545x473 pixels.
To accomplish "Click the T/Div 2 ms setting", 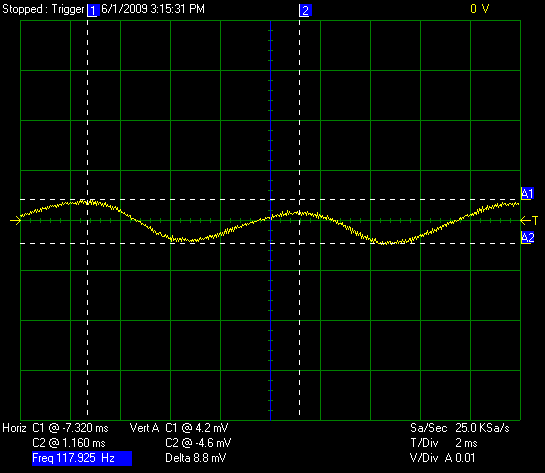I will click(x=444, y=443).
